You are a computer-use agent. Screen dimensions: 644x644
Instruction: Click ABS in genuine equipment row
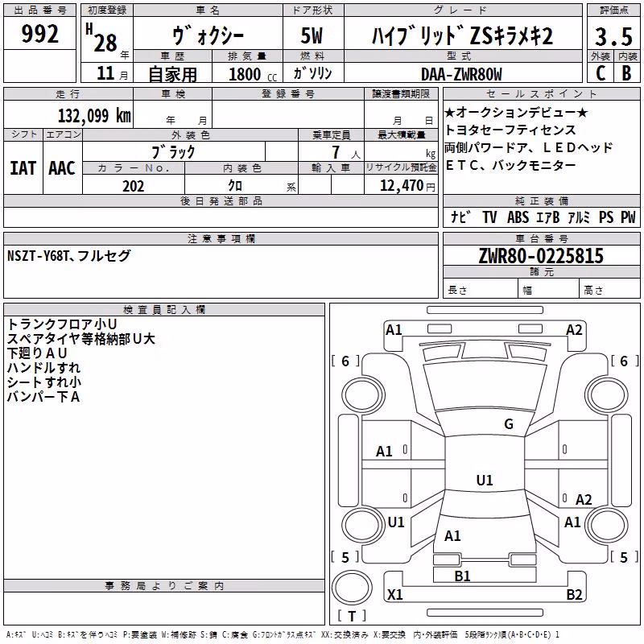point(518,217)
